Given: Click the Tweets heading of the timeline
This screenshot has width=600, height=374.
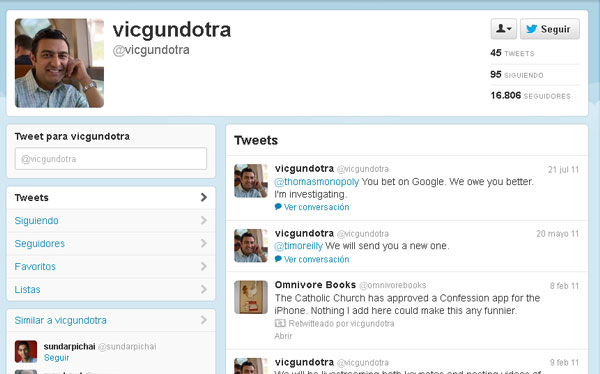Looking at the screenshot, I should [256, 140].
